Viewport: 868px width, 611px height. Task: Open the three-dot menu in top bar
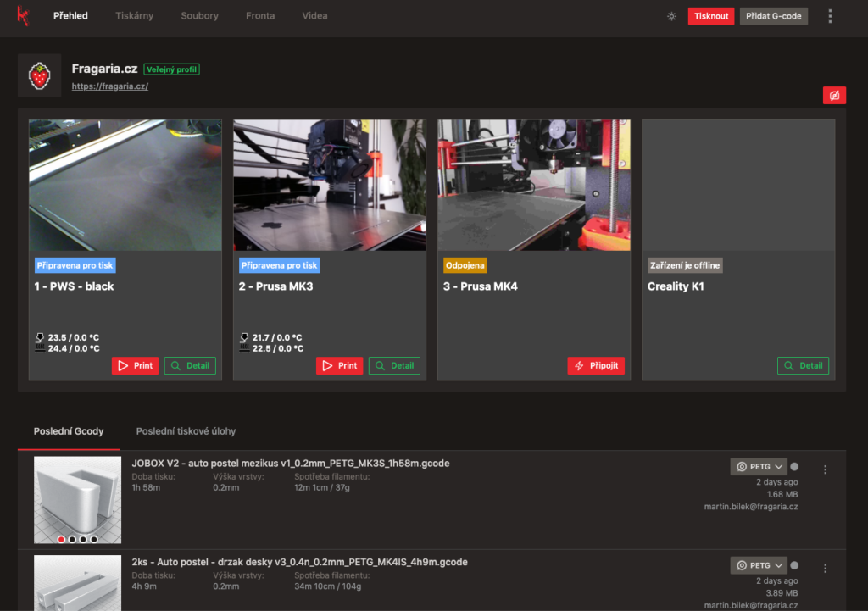[830, 16]
